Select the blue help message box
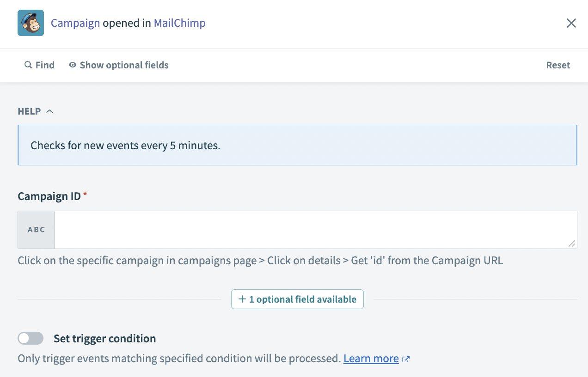This screenshot has height=377, width=588. click(297, 145)
